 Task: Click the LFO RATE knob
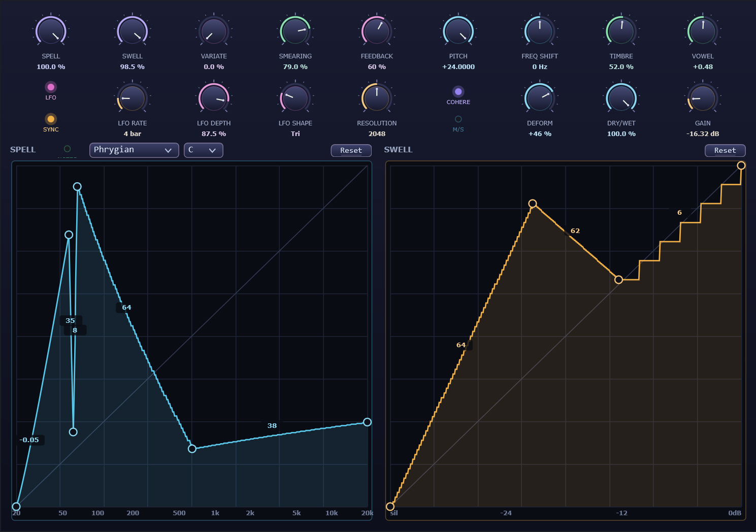click(x=133, y=98)
